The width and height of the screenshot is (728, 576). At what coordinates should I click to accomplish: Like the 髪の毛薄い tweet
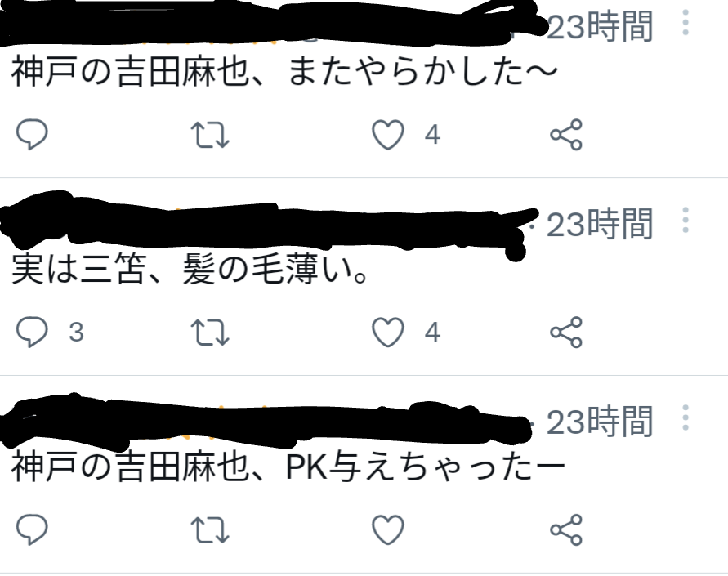(x=387, y=333)
